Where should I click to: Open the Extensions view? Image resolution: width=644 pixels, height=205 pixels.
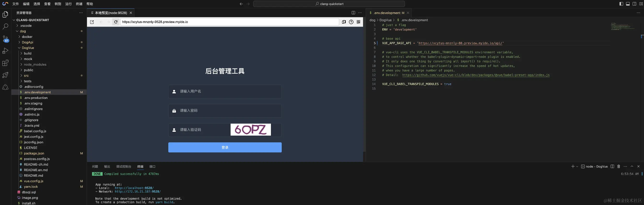coord(5,63)
